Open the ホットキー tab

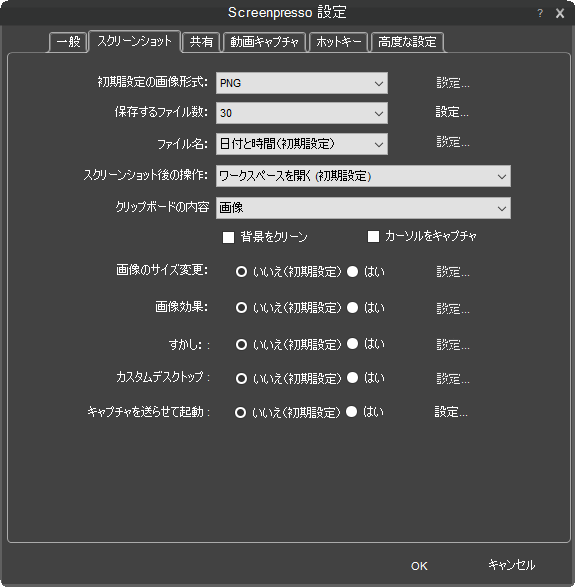[x=338, y=42]
